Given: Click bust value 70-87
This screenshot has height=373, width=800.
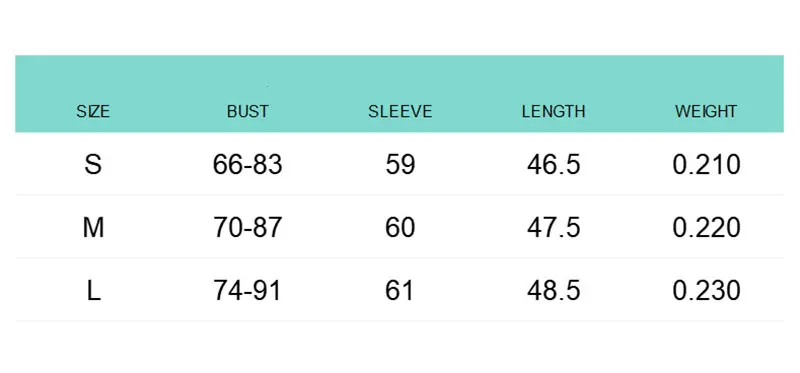Looking at the screenshot, I should 247,228.
